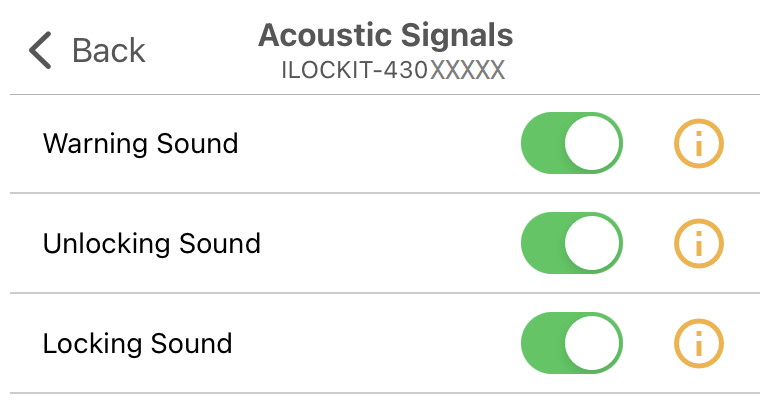Select the ILOCKIT-430XXXXX device subtitle
The width and height of the screenshot is (780, 410).
[x=392, y=70]
